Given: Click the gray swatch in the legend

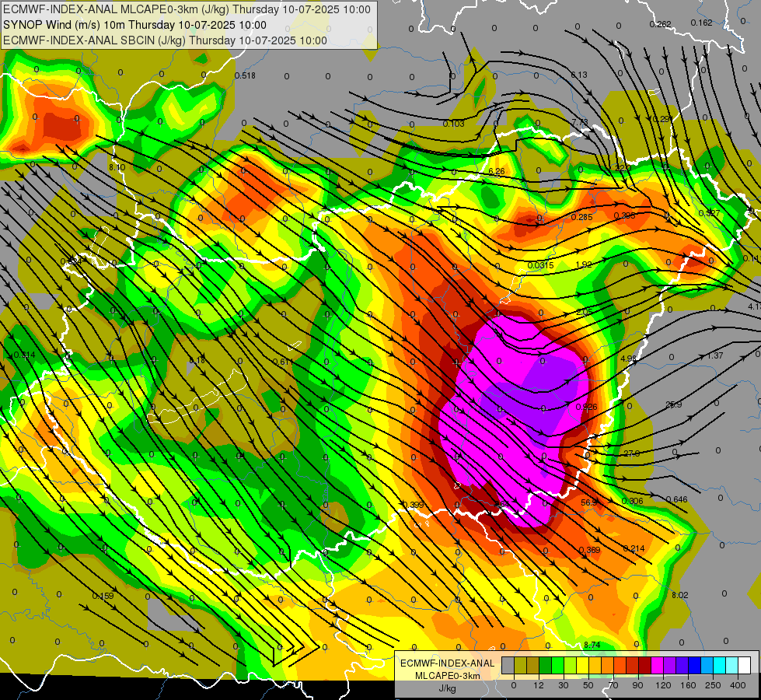Looking at the screenshot, I should pos(508,665).
